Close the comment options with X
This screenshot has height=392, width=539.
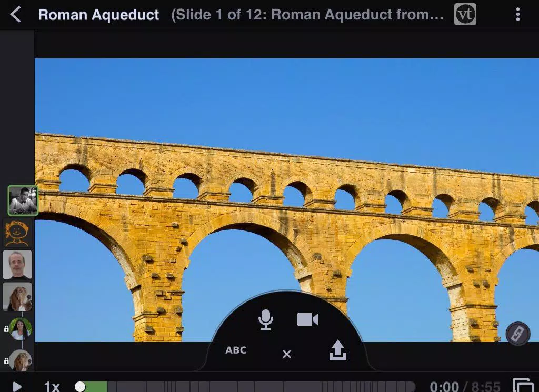(287, 354)
